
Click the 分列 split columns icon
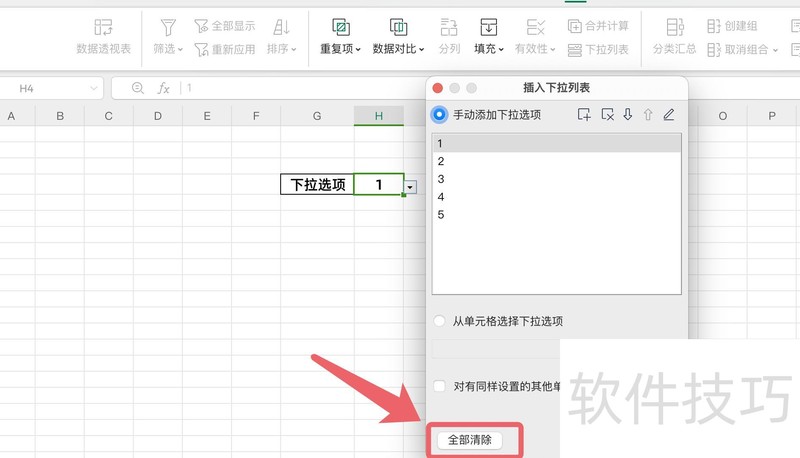pos(449,28)
